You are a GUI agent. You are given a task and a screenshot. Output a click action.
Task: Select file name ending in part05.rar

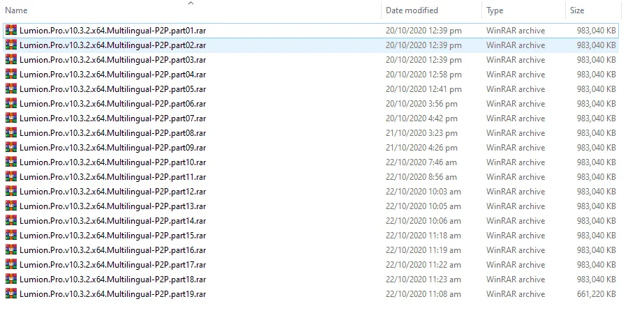112,89
